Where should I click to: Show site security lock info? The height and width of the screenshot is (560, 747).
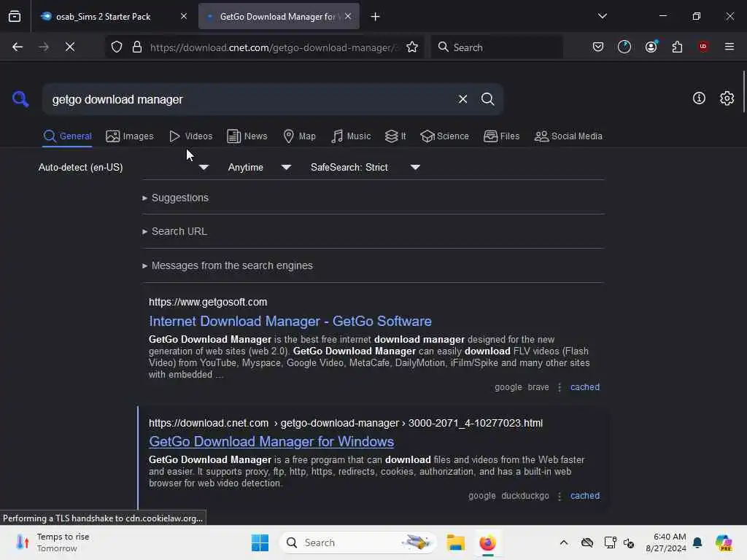137,47
